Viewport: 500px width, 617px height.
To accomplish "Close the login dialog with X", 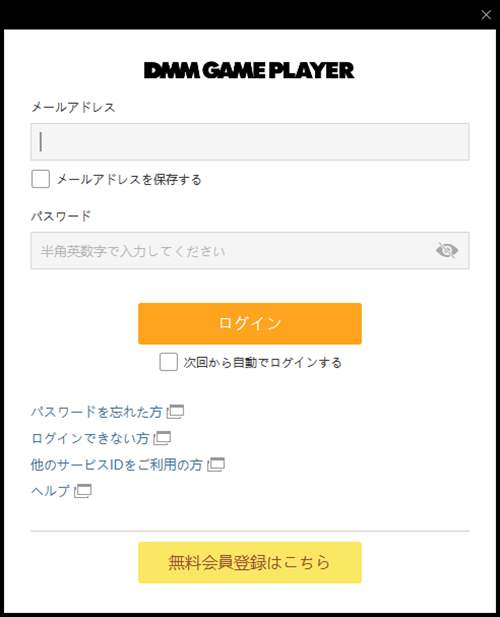I will click(486, 15).
